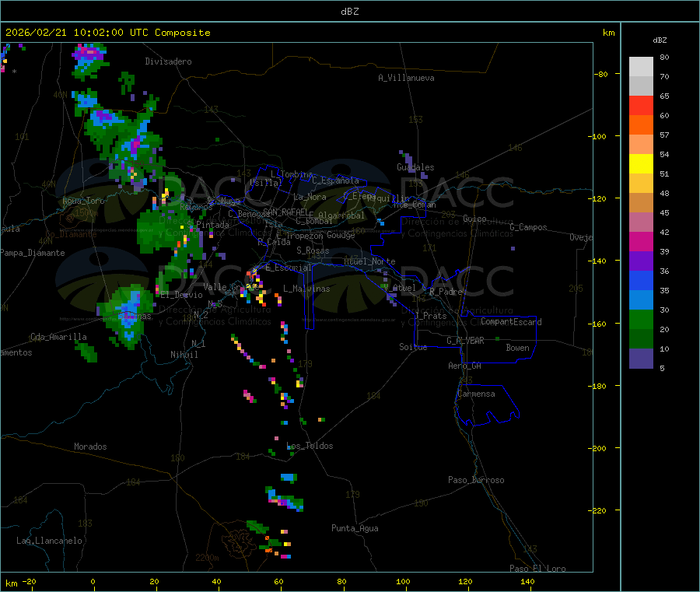The width and height of the screenshot is (700, 592).
Task: Click the SAN_RAFAEL map label
Action: (285, 212)
